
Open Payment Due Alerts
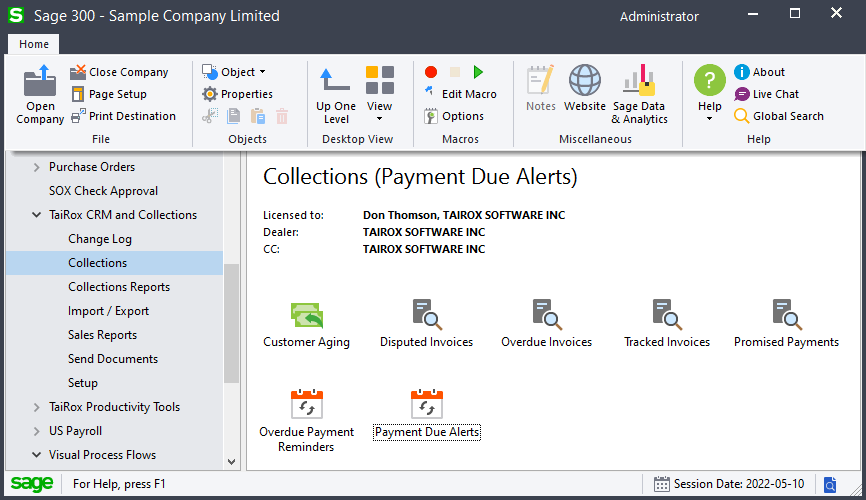tap(427, 414)
